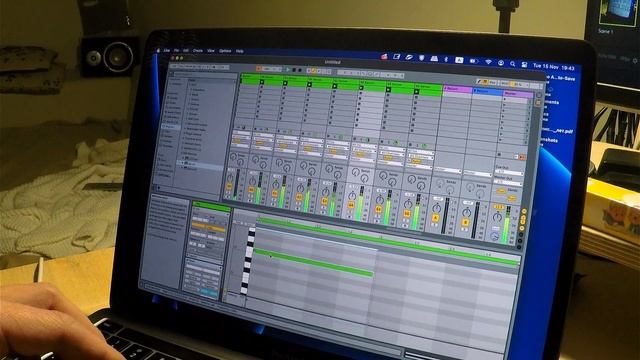
Task: Click the sixth track's Send B knob
Action: [x=364, y=179]
